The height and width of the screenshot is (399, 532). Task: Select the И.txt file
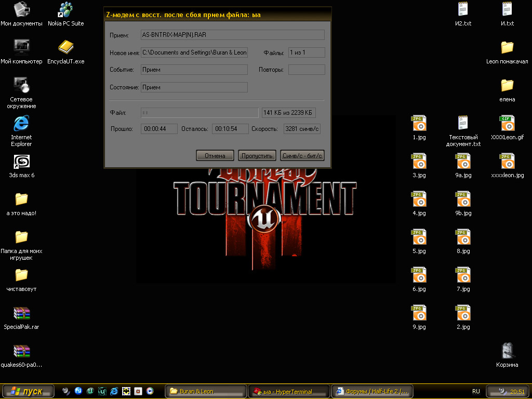click(x=507, y=14)
